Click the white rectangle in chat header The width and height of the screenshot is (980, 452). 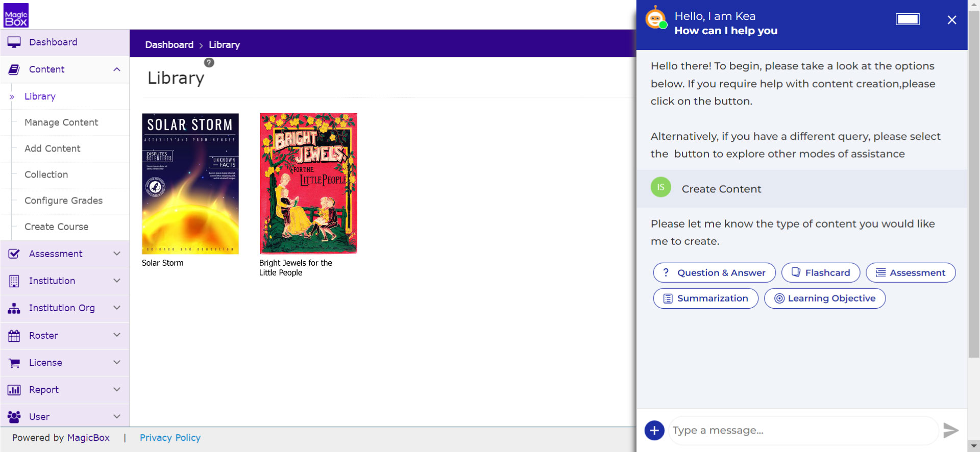click(908, 19)
